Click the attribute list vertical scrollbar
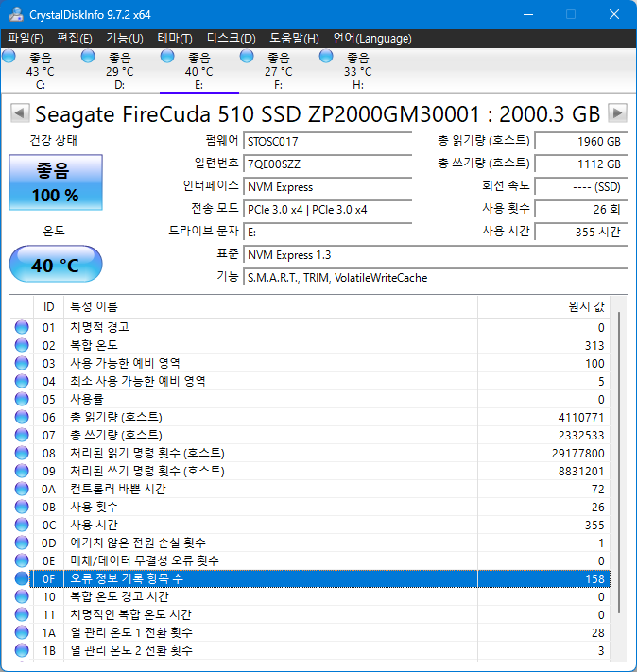Screen dimensions: 637x672 point(618,463)
